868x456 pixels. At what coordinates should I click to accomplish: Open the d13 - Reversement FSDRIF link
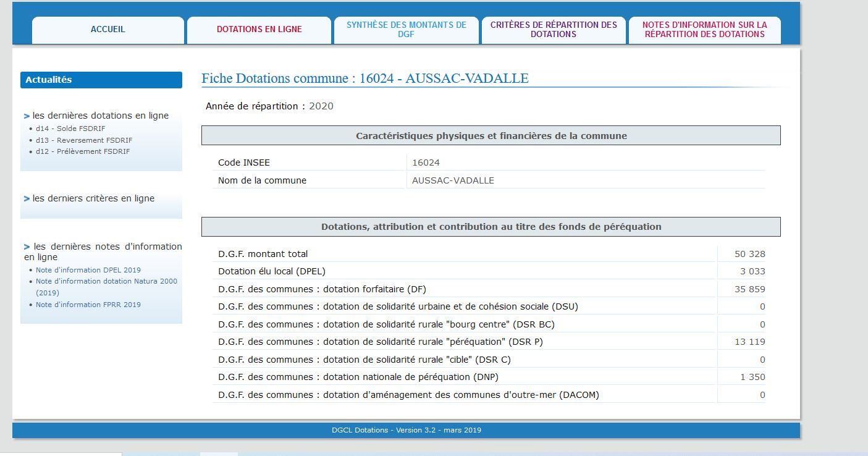click(x=83, y=140)
